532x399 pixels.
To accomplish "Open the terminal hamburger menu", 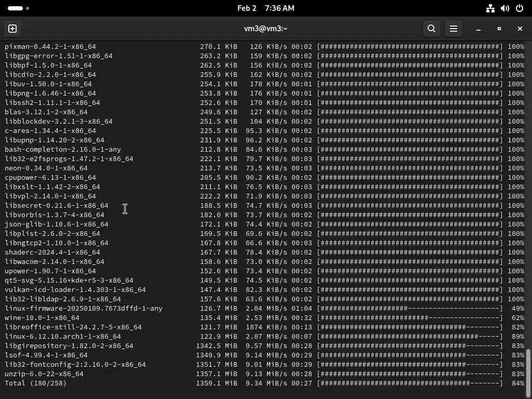I will [453, 29].
